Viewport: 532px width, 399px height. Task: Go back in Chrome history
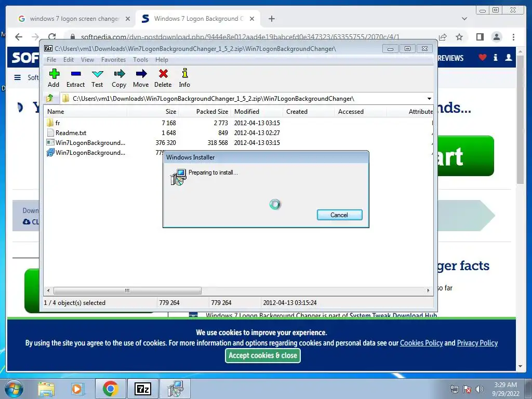(x=19, y=37)
